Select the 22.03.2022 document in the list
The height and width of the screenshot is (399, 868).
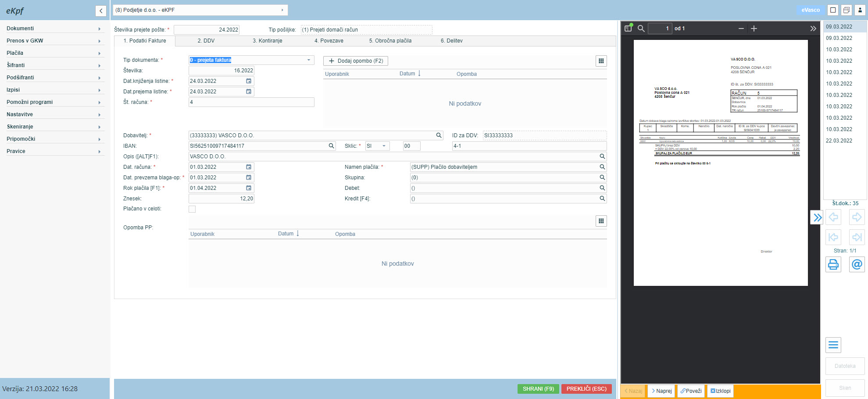click(845, 141)
